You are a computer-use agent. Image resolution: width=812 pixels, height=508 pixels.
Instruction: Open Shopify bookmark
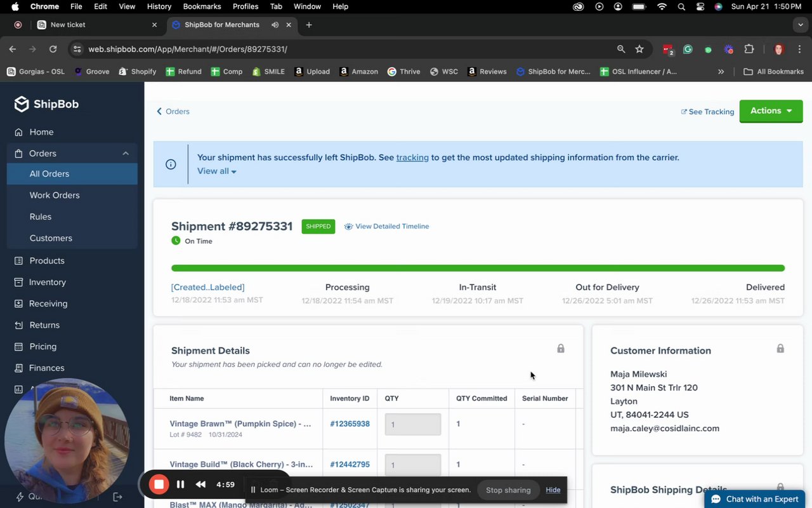pyautogui.click(x=137, y=72)
